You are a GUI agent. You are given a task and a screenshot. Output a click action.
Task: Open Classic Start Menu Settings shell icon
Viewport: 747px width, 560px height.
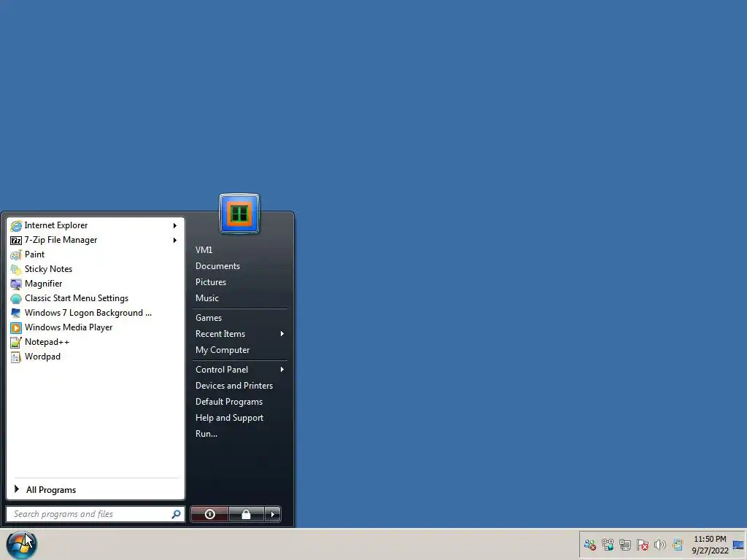16,298
